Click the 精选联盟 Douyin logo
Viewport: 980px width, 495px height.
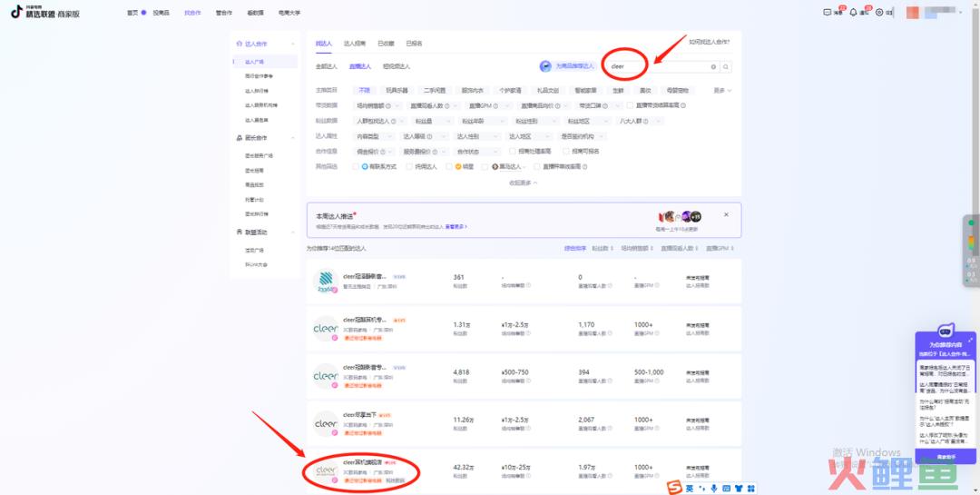coord(45,12)
